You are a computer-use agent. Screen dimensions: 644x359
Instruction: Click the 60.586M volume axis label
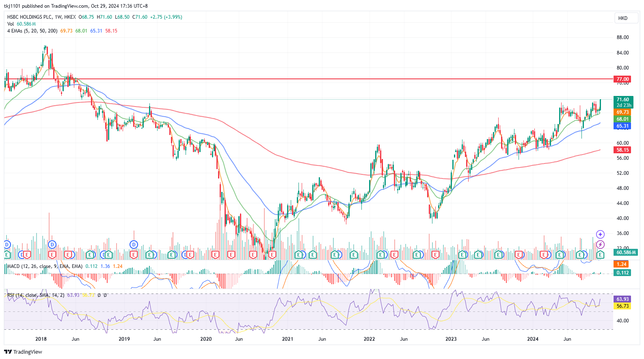626,252
